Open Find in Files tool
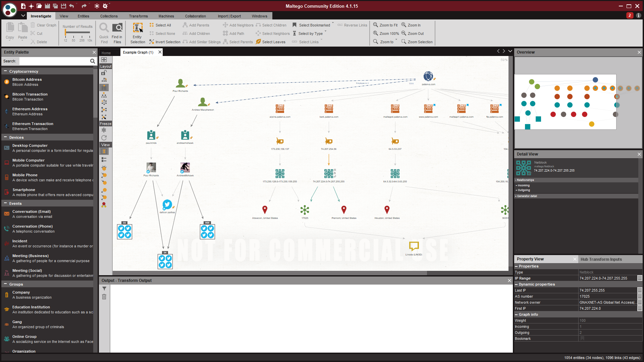 tap(117, 28)
